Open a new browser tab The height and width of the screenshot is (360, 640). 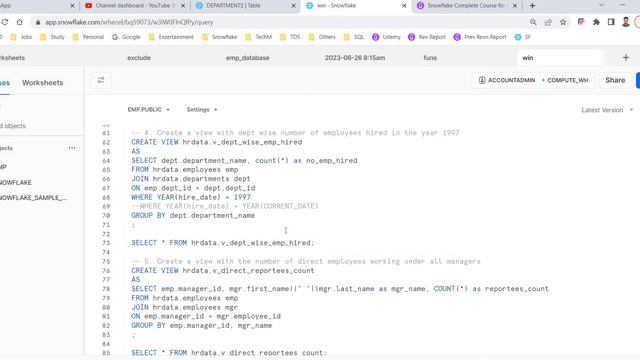[x=532, y=6]
